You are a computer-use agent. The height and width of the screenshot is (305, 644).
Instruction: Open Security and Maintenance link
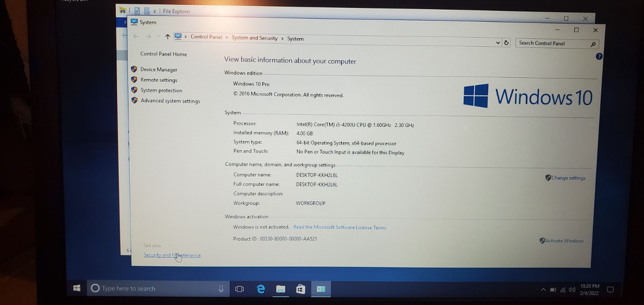coord(172,255)
